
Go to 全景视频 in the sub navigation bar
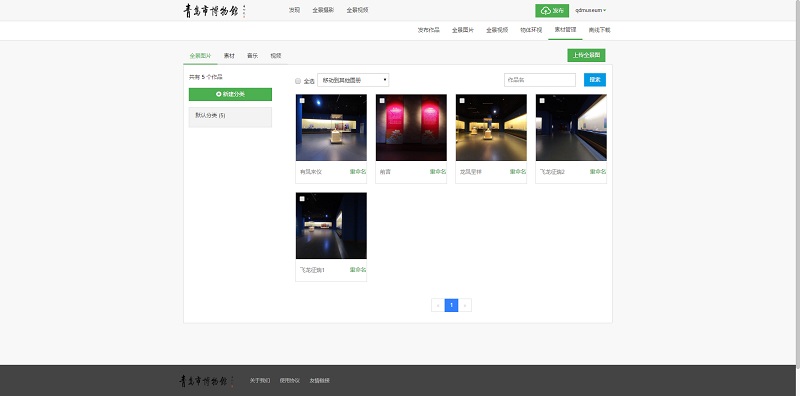click(x=497, y=30)
